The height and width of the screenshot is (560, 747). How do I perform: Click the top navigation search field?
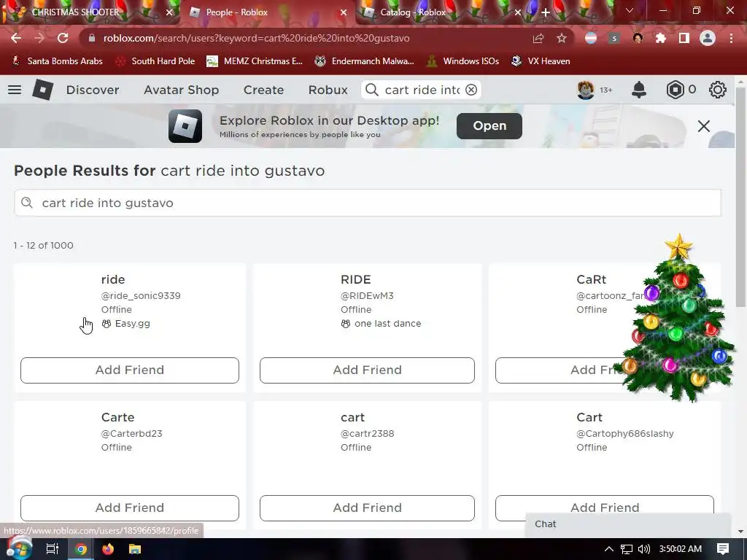pos(421,90)
